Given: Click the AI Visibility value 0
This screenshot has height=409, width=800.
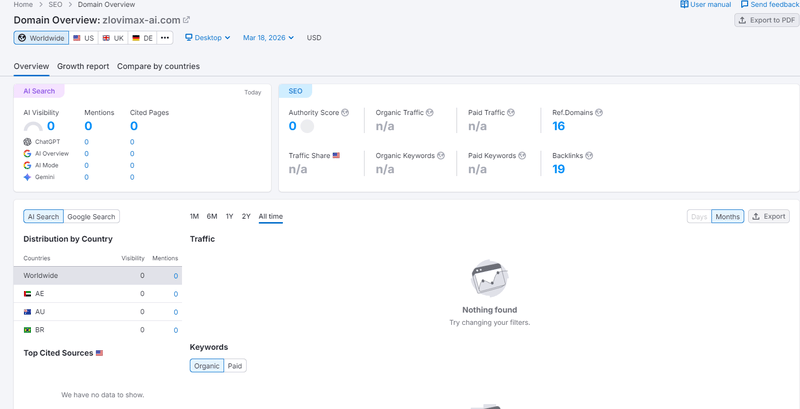Looking at the screenshot, I should pos(51,126).
